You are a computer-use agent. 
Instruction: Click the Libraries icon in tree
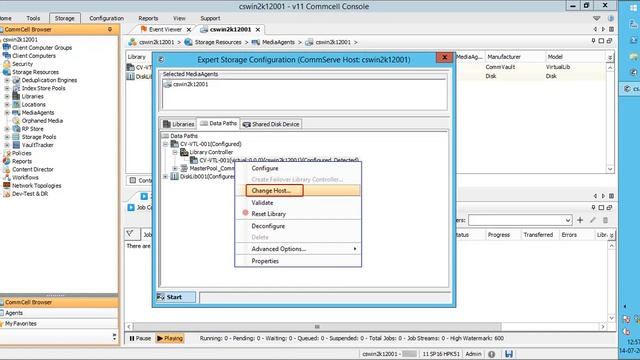pos(16,96)
